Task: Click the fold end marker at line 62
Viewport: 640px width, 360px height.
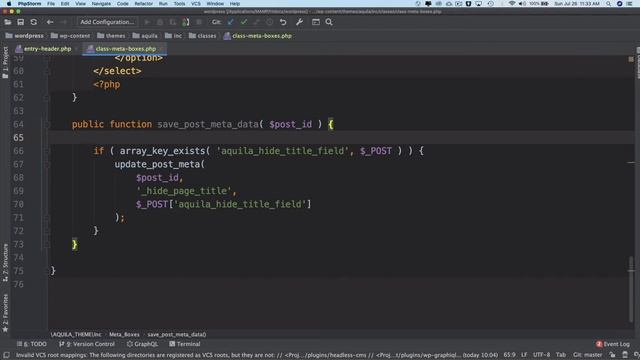Action: (47, 98)
